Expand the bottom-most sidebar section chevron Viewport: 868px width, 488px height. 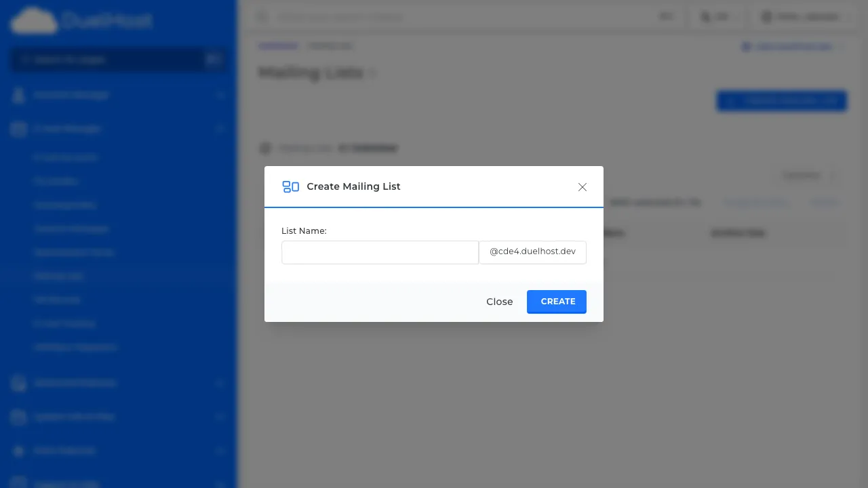[x=220, y=484]
